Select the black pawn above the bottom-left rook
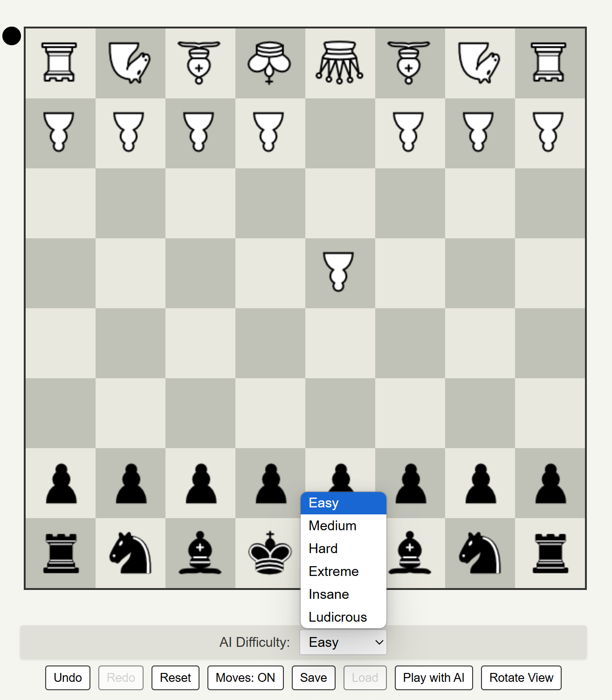 click(x=61, y=484)
